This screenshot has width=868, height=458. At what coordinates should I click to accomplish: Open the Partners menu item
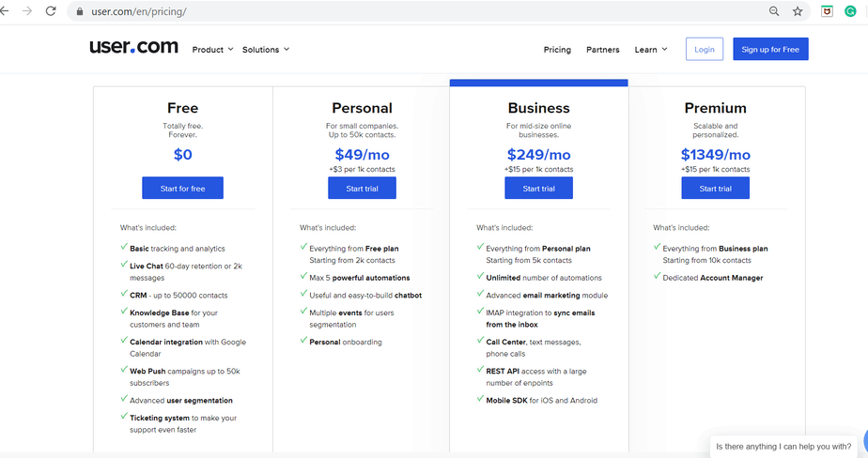coord(602,50)
